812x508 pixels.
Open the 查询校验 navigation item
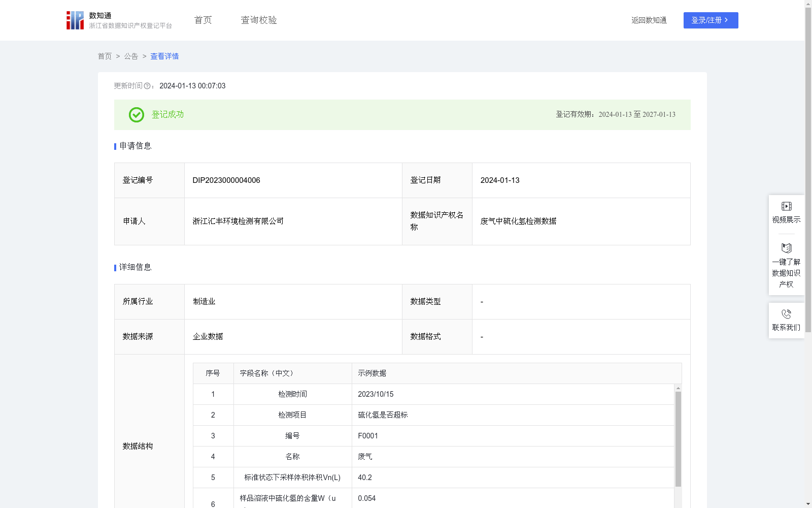point(259,20)
